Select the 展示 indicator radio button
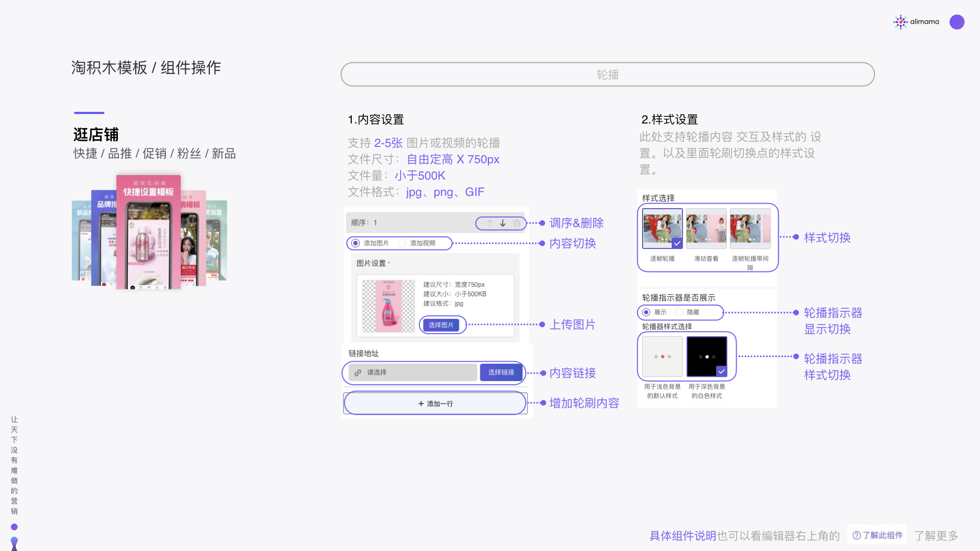 click(x=646, y=312)
